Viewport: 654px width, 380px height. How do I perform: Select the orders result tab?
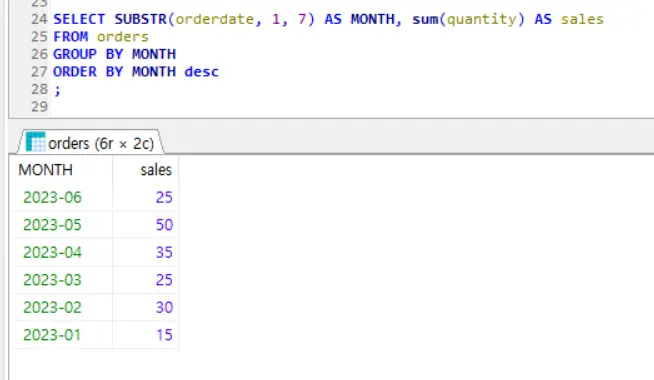point(90,142)
